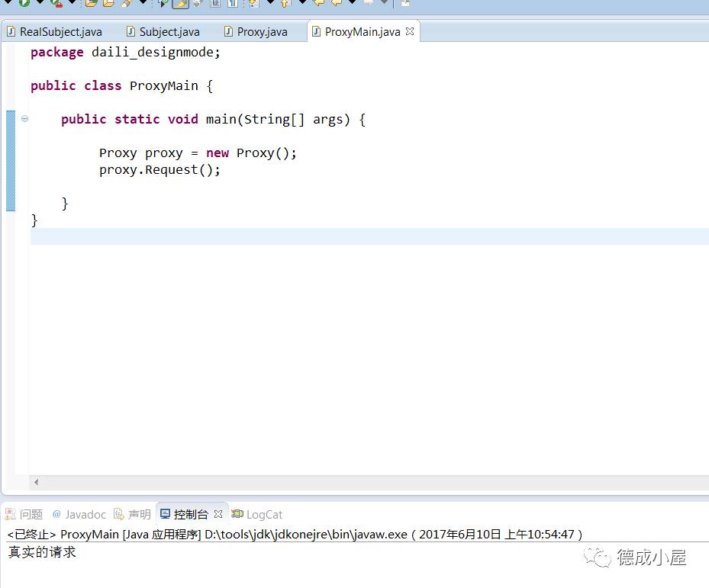This screenshot has height=588, width=709.
Task: Click the 问题 tab problems icon
Action: point(10,514)
